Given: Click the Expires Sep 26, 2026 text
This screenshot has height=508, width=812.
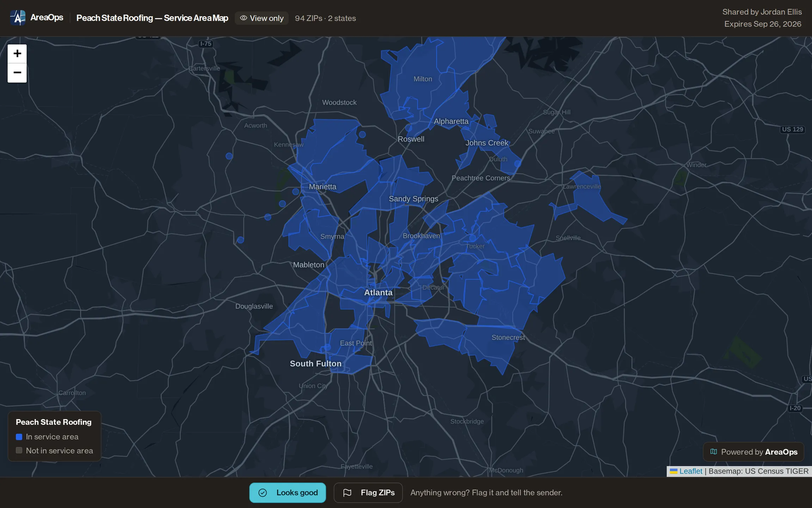Looking at the screenshot, I should pos(763,24).
